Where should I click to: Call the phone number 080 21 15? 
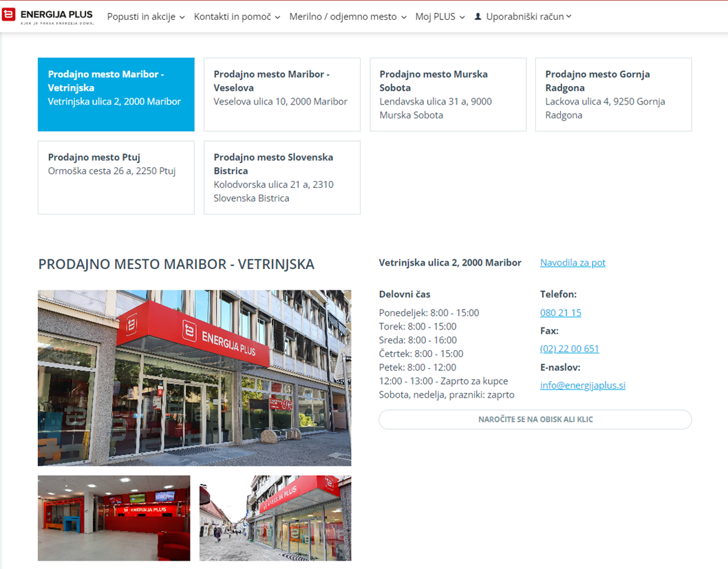[560, 312]
